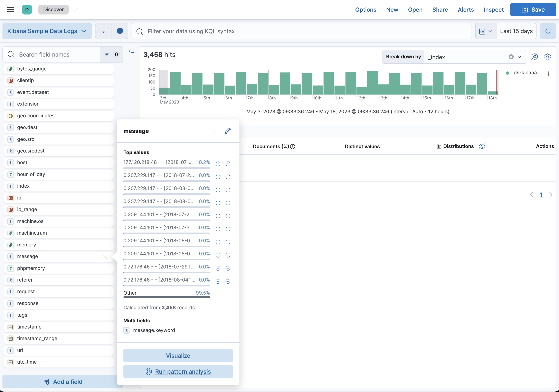The image size is (559, 392).
Task: Collapse the field sidebar with arrow icon
Action: point(131,51)
